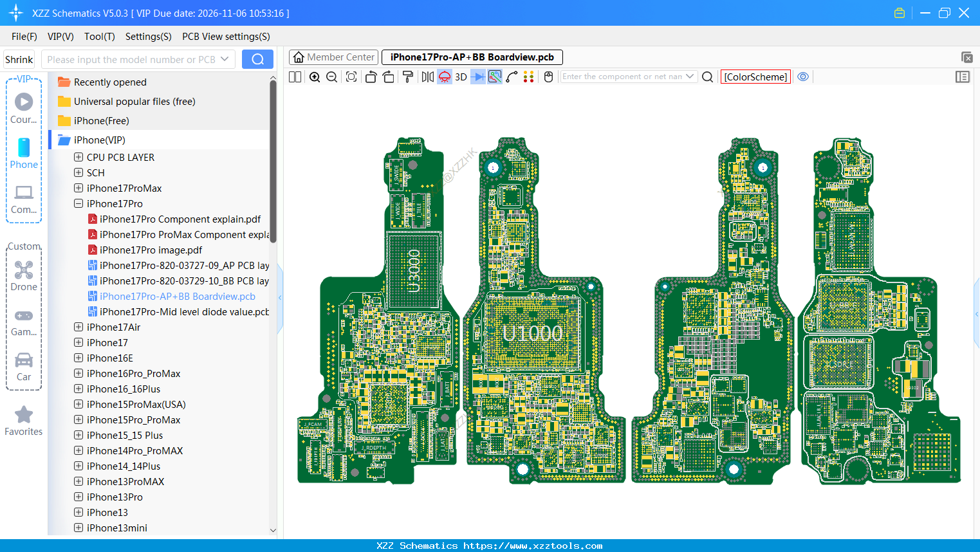Toggle the 3D view mode

point(461,77)
